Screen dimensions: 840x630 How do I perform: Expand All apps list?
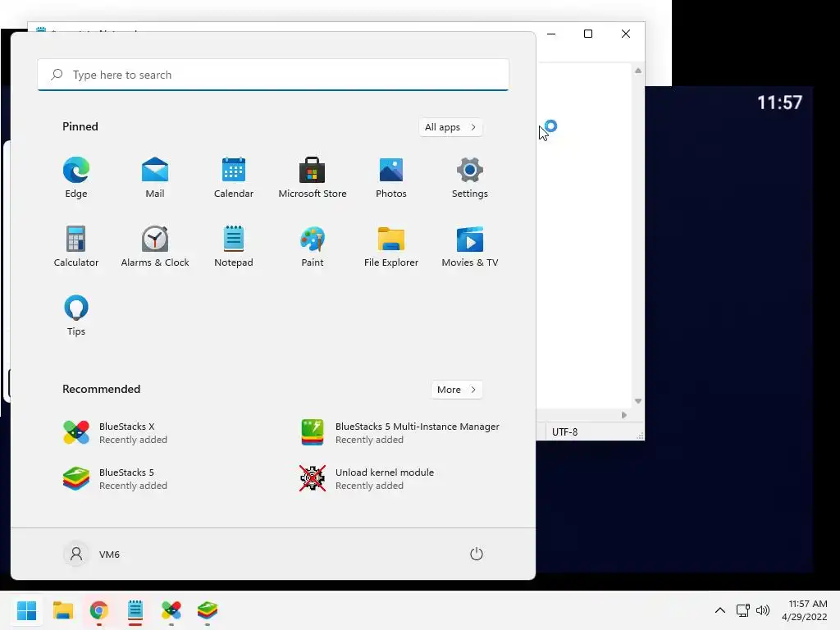[x=450, y=127]
